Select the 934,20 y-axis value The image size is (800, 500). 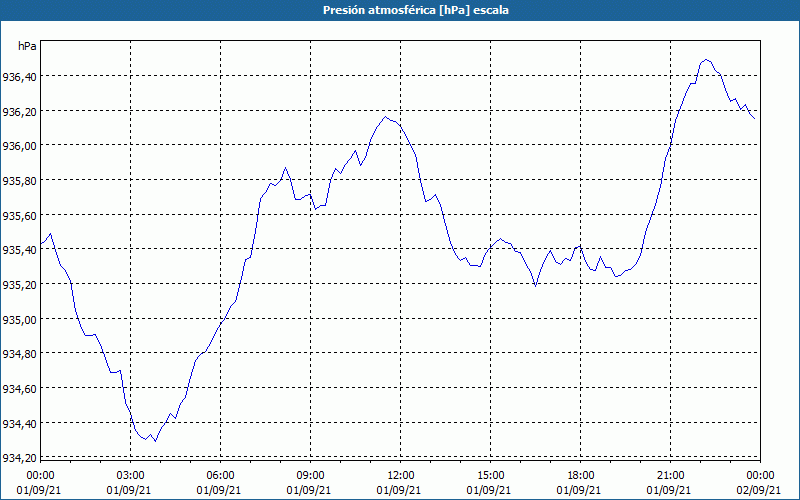19,458
